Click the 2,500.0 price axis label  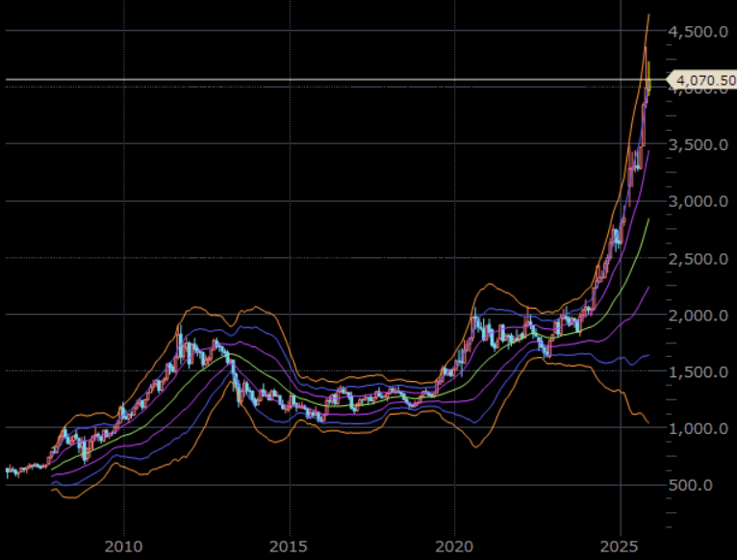(698, 259)
